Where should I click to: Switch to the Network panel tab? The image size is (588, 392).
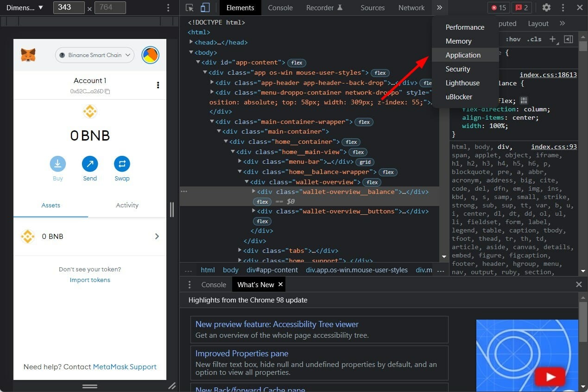point(411,7)
